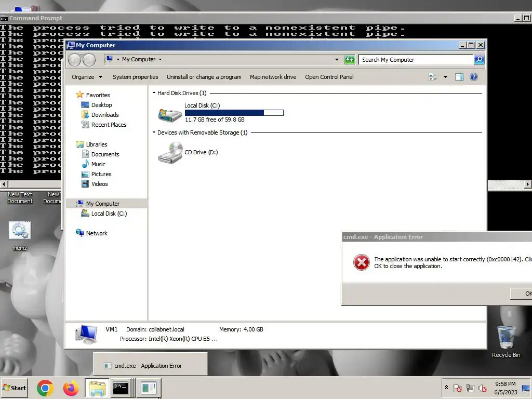Click the Start button
The height and width of the screenshot is (399, 532).
coord(14,388)
